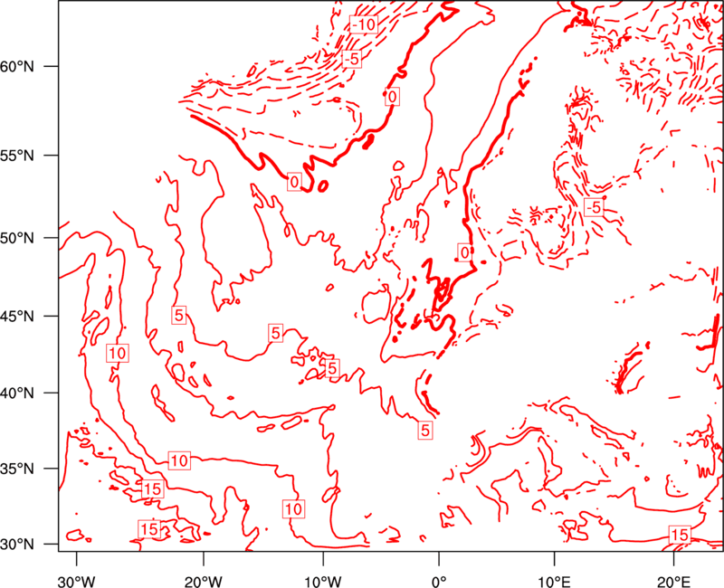Click the 60°N latitude axis label

tap(17, 66)
